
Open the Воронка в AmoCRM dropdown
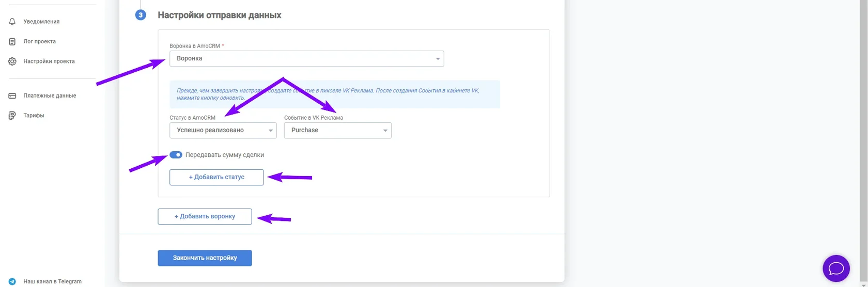[x=306, y=58]
